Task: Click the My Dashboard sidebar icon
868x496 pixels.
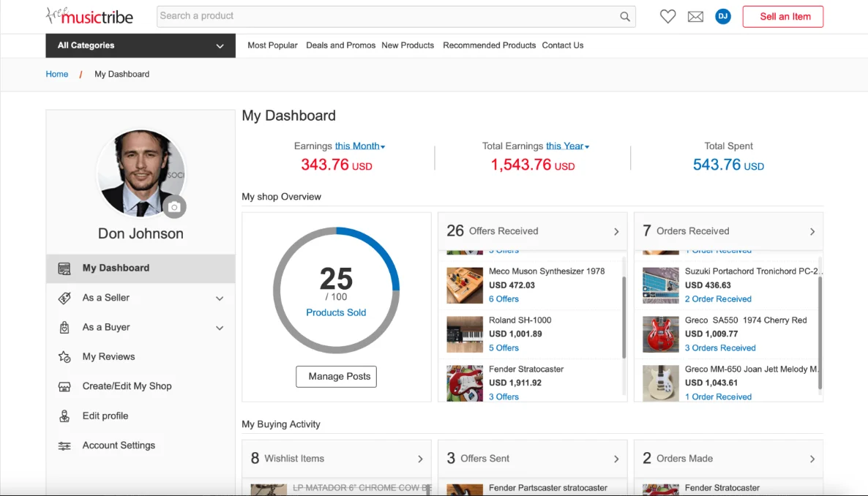Action: click(64, 268)
